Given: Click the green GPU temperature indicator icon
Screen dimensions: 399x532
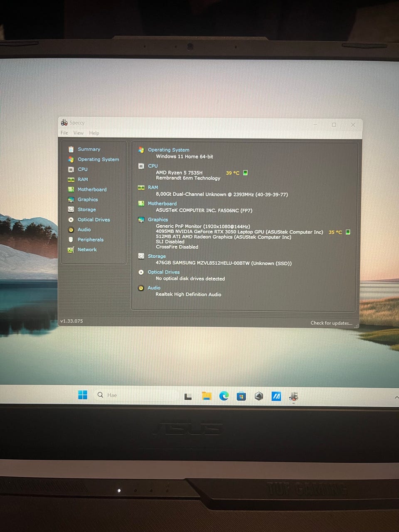Looking at the screenshot, I should tap(348, 232).
